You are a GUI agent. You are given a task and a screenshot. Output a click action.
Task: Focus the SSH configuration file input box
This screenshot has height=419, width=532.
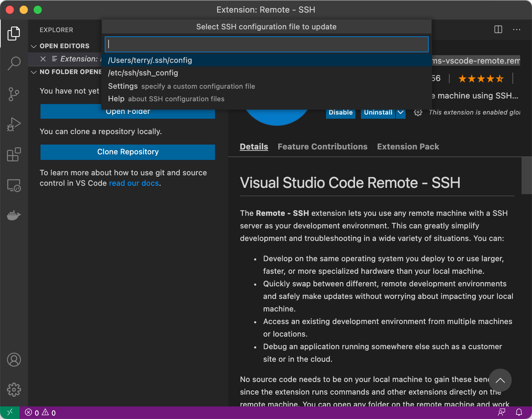267,44
